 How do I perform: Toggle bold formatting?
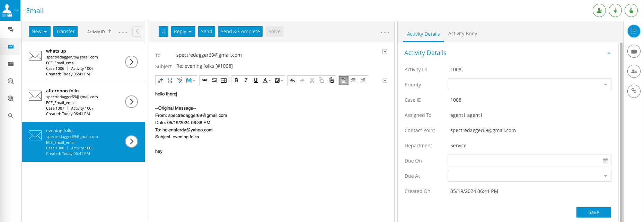[236, 80]
